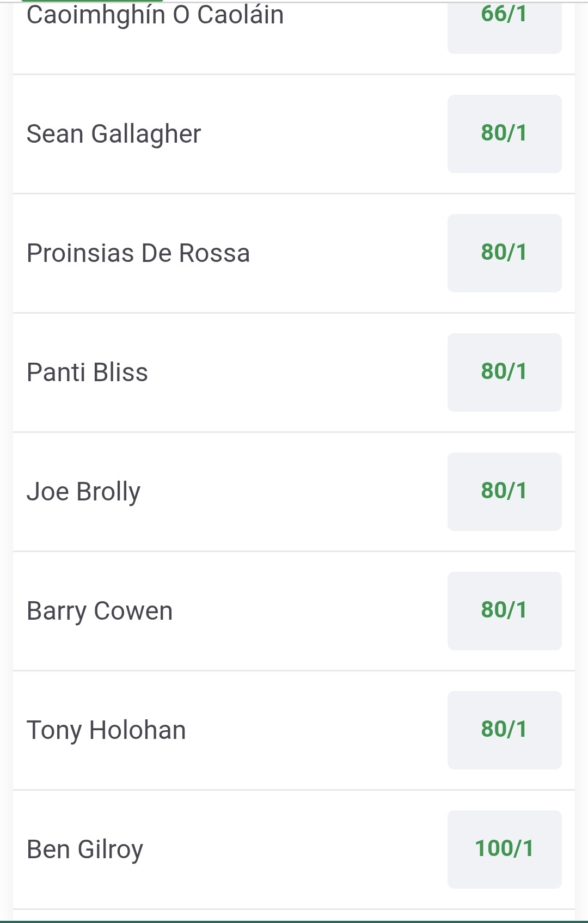The width and height of the screenshot is (588, 923).
Task: Click the Caoimhghín Ó Caoláin name label
Action: coord(155,15)
